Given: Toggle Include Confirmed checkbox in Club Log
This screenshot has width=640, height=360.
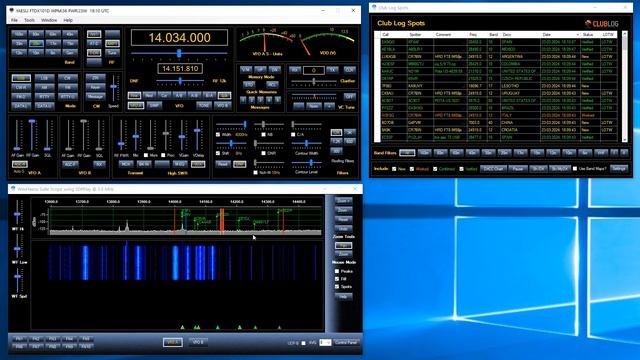Looking at the screenshot, I should 435,169.
